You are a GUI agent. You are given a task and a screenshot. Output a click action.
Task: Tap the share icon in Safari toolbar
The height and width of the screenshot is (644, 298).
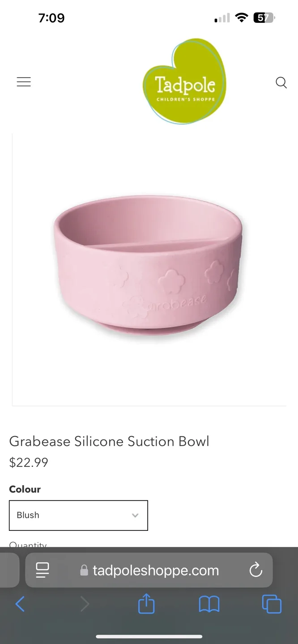point(146,604)
